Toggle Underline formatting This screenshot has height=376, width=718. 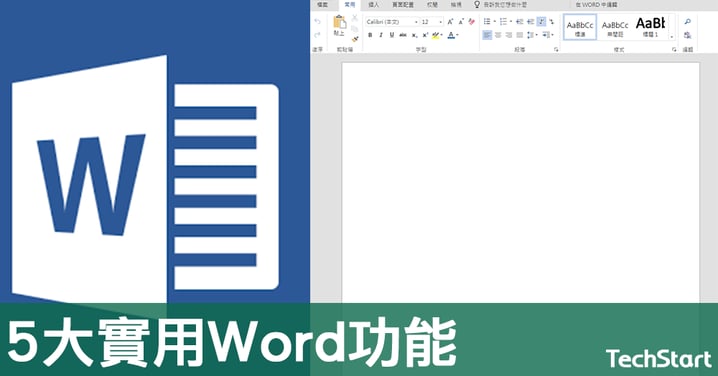(392, 35)
